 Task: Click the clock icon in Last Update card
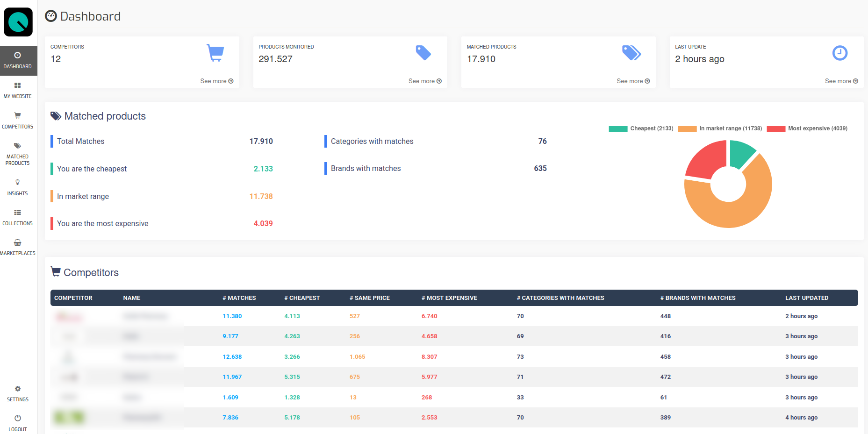[839, 53]
